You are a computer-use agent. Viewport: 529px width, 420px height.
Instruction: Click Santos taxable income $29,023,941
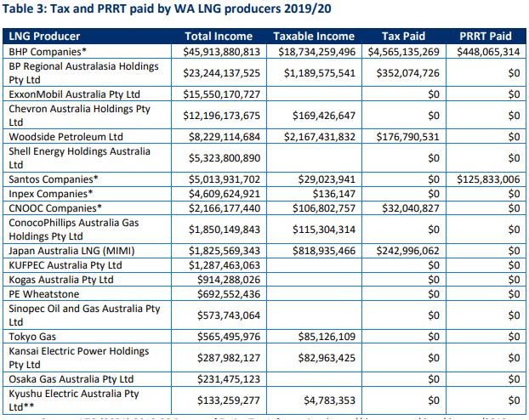(327, 179)
